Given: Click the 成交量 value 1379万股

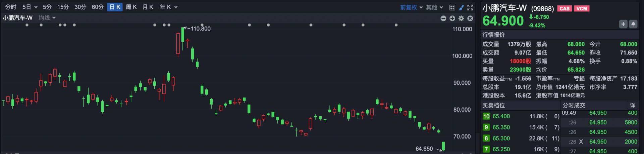Looking at the screenshot, I should (519, 44).
